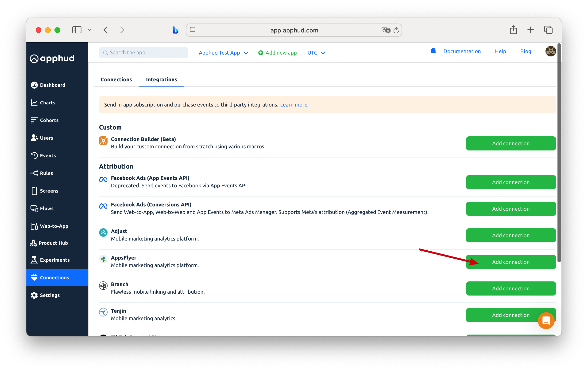Add connection for AppsFlyer

[x=511, y=262]
